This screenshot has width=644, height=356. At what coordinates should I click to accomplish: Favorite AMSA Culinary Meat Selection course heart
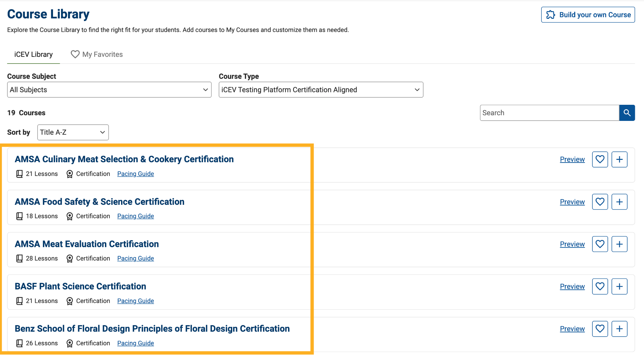[600, 159]
